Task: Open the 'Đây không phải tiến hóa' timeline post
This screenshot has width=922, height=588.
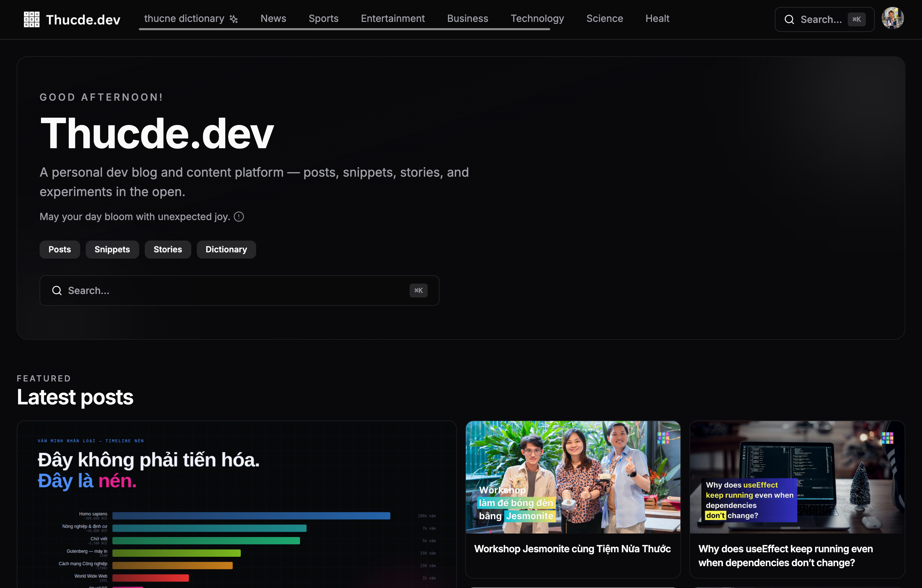Action: point(237,505)
